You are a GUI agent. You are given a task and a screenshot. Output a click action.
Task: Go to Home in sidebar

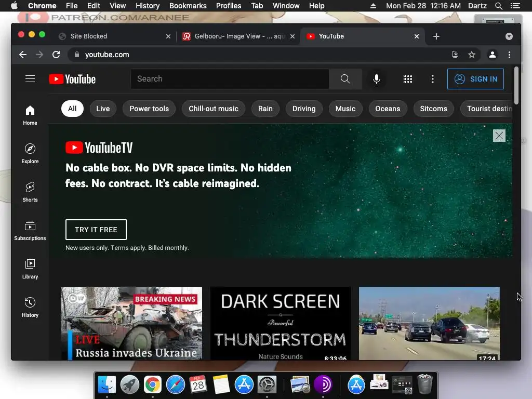(30, 115)
